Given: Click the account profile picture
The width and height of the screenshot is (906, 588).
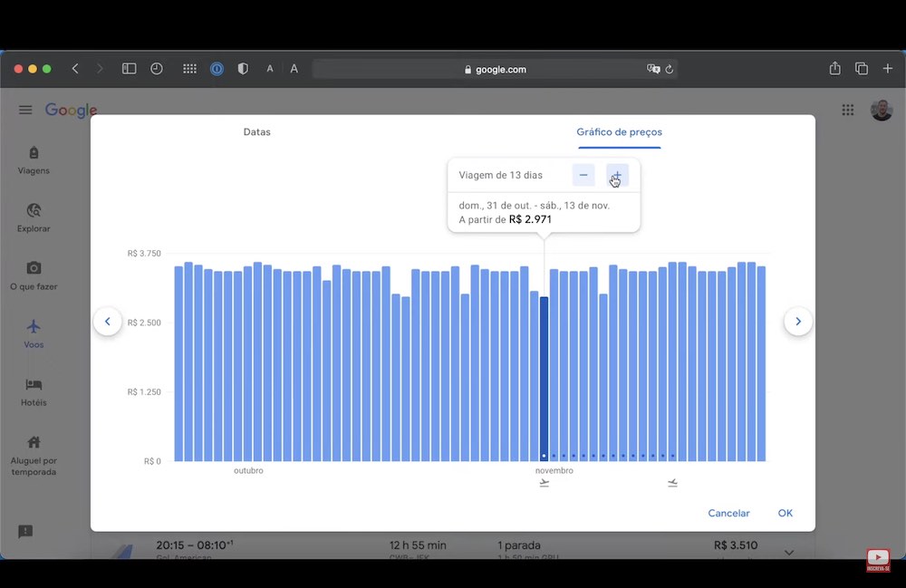Looking at the screenshot, I should (x=882, y=110).
